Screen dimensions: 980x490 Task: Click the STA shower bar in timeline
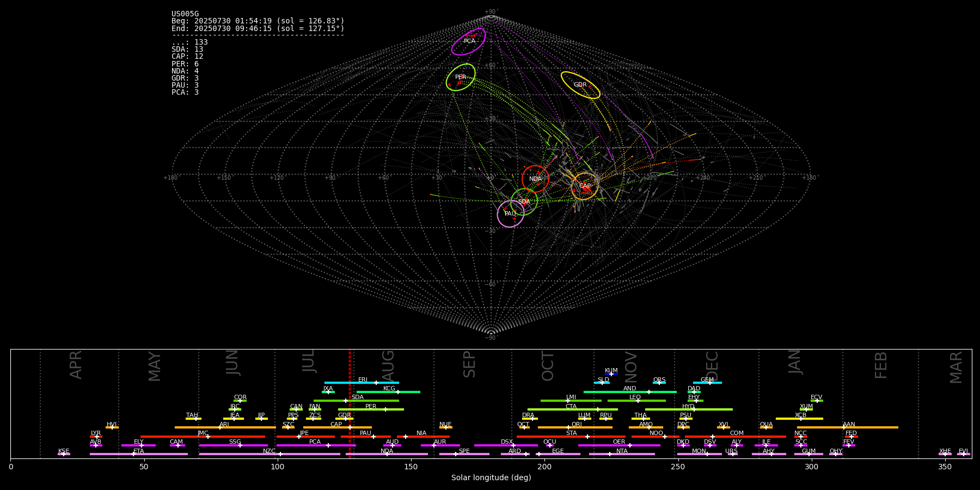click(x=571, y=436)
